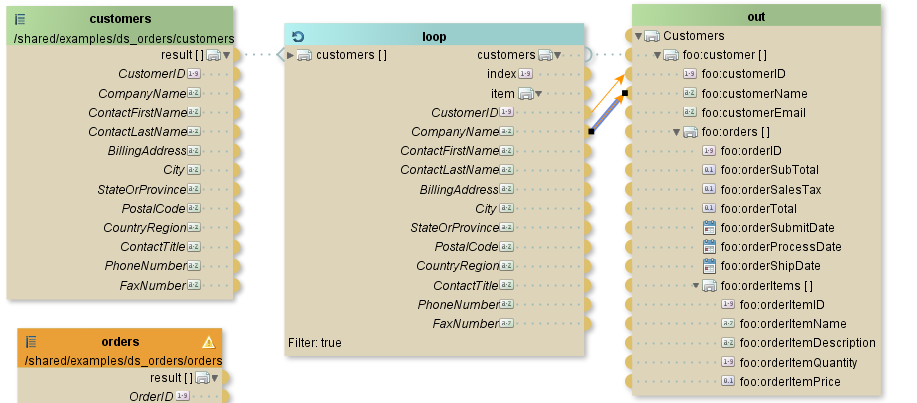Select CountryRegion in loop node

[x=458, y=266]
